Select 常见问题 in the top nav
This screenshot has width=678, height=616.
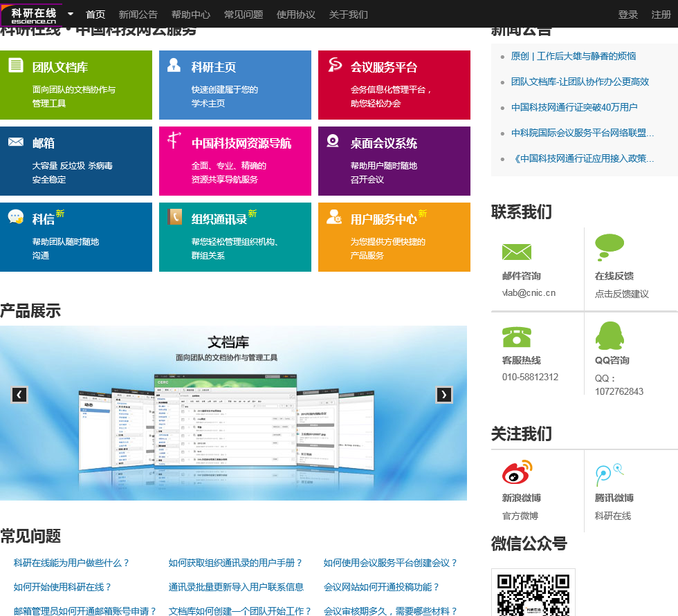[x=244, y=15]
